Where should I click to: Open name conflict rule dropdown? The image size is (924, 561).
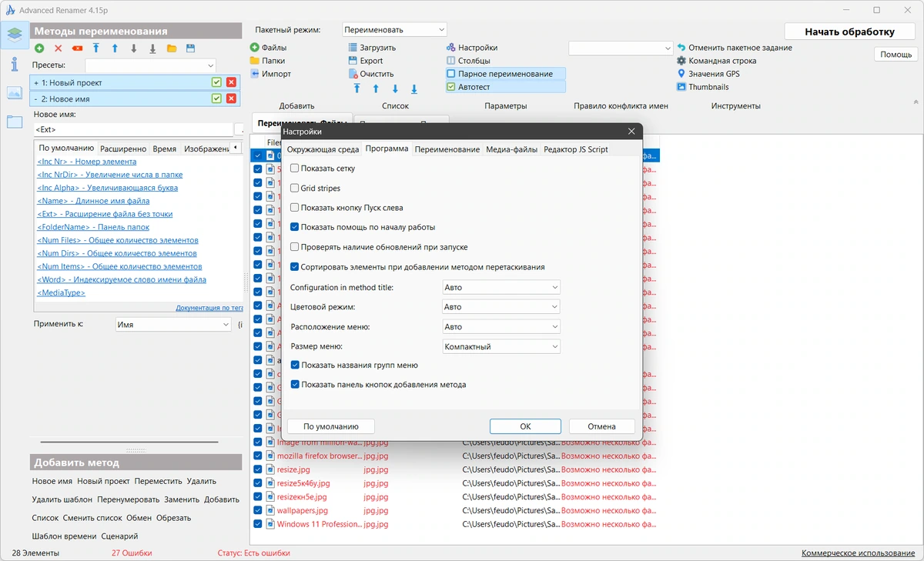click(621, 48)
